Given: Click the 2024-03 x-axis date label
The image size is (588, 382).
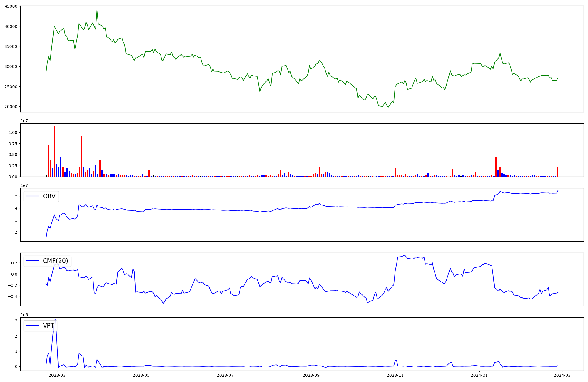Looking at the screenshot, I should [x=562, y=375].
